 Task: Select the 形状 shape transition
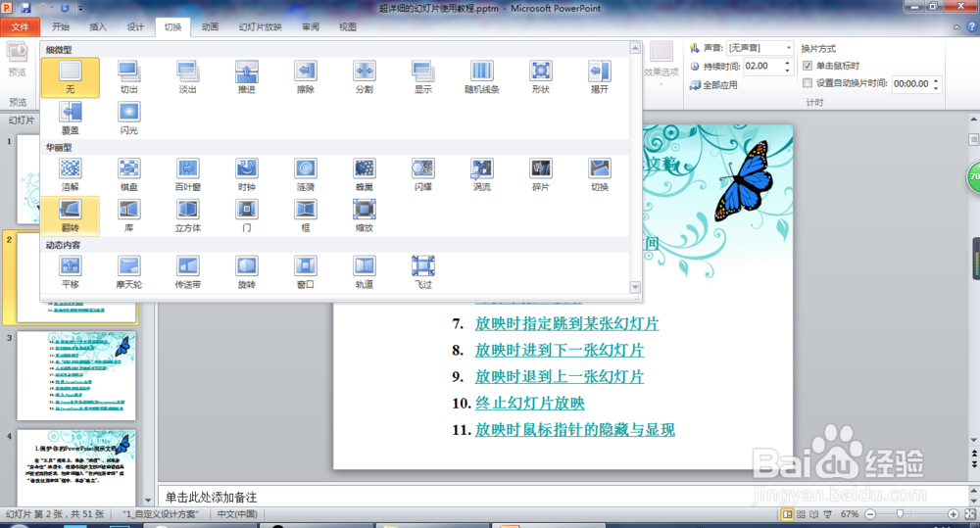[x=540, y=77]
